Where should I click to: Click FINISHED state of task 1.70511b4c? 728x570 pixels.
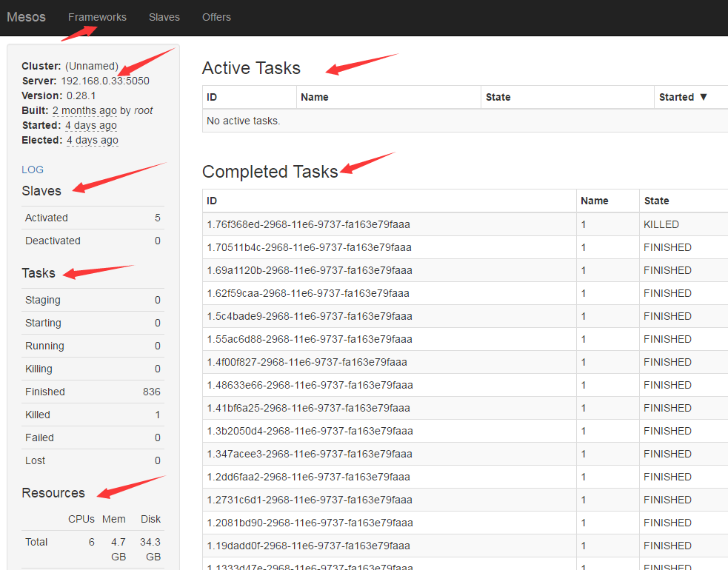coord(668,247)
